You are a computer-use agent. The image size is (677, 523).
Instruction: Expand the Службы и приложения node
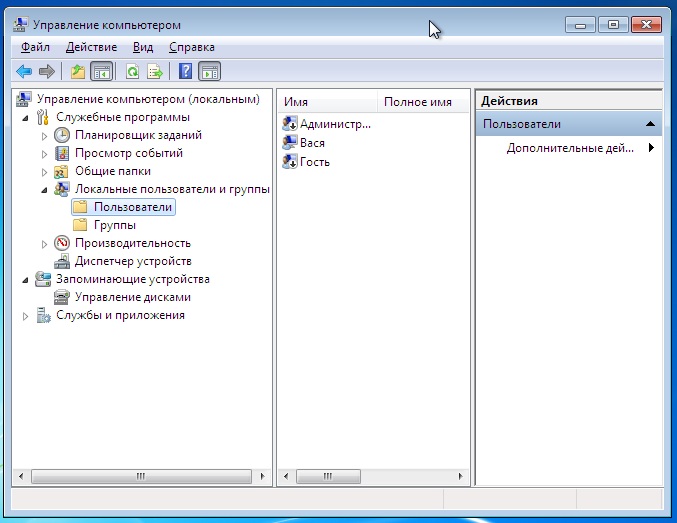[26, 316]
